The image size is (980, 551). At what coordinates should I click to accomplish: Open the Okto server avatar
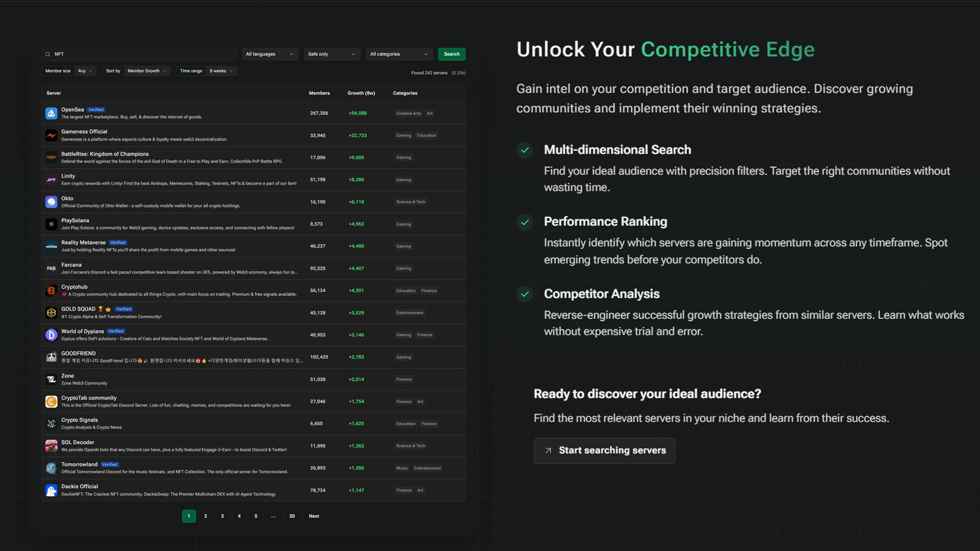51,202
